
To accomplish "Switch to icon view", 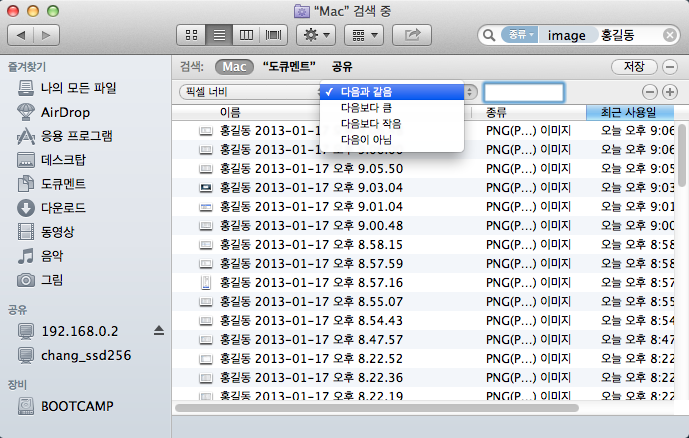I will (191, 35).
